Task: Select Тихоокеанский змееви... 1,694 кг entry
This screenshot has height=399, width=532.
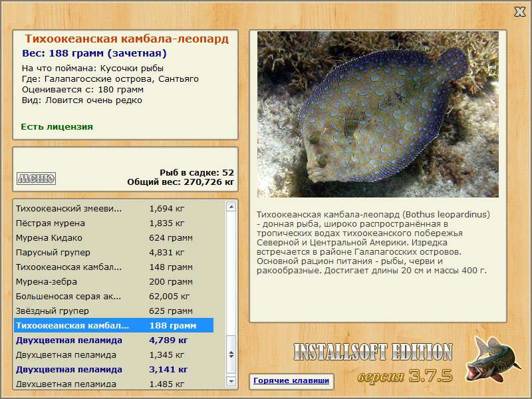Action: click(114, 209)
